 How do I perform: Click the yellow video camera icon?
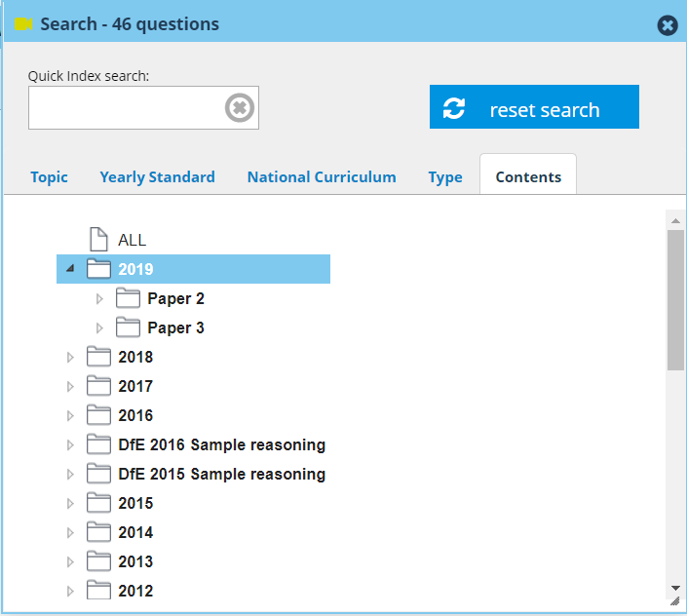24,24
